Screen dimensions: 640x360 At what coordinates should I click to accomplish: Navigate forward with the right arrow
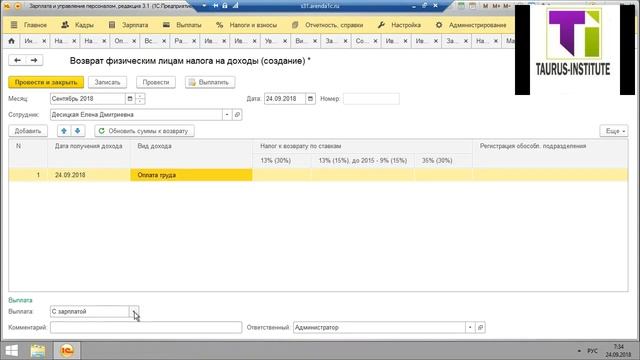click(34, 60)
